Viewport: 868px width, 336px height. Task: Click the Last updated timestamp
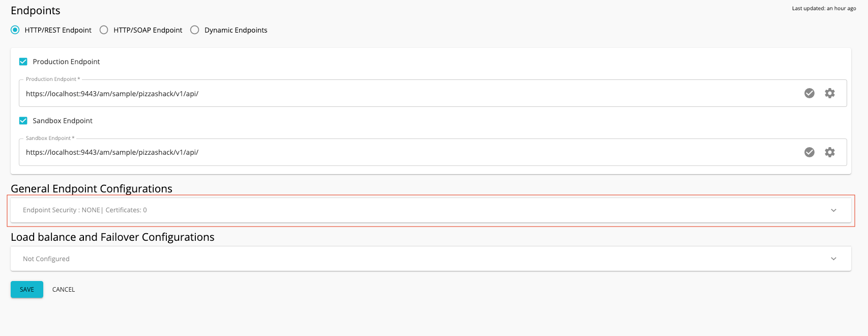(x=825, y=8)
